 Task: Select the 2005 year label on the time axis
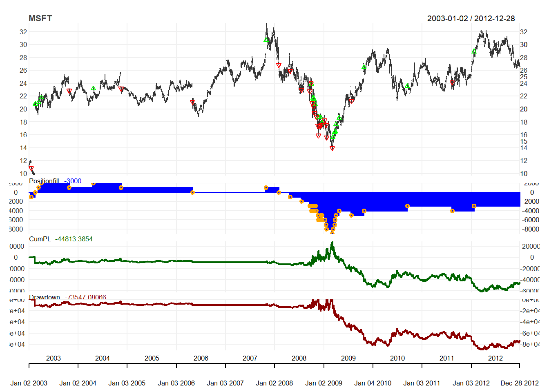pos(152,358)
